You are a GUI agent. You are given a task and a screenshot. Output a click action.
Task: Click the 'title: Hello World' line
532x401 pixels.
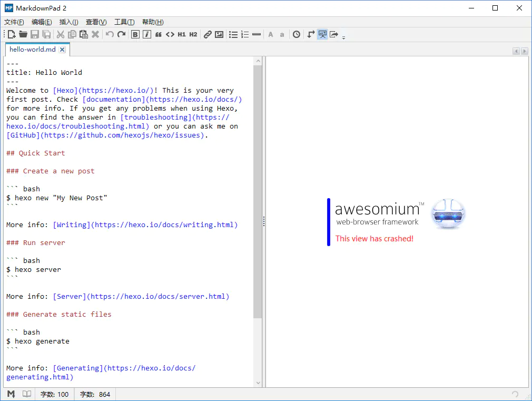[x=44, y=72]
